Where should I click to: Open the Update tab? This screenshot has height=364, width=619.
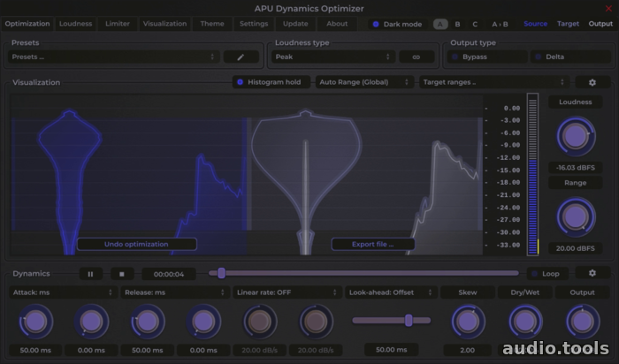click(x=295, y=24)
